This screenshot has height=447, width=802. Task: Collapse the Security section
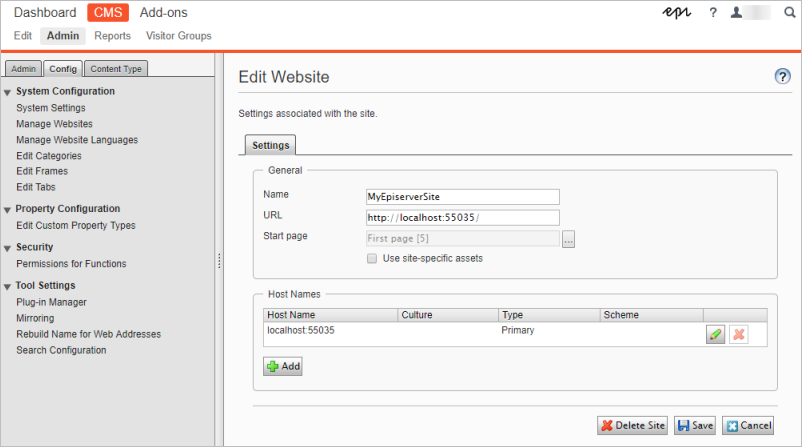[x=8, y=248]
